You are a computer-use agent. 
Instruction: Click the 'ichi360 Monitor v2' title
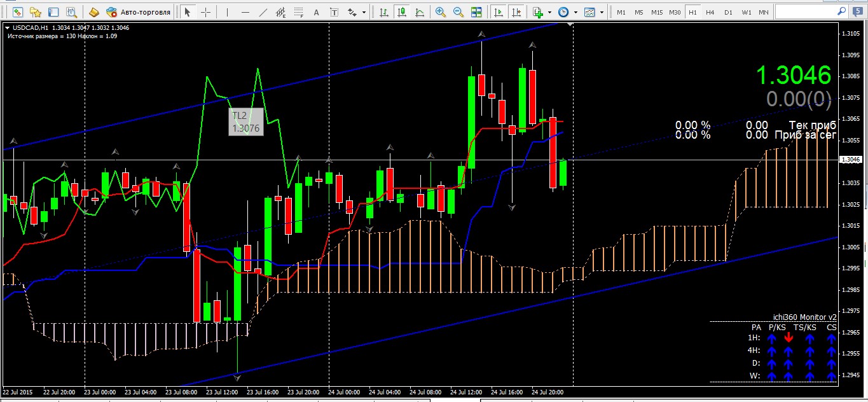(x=804, y=317)
